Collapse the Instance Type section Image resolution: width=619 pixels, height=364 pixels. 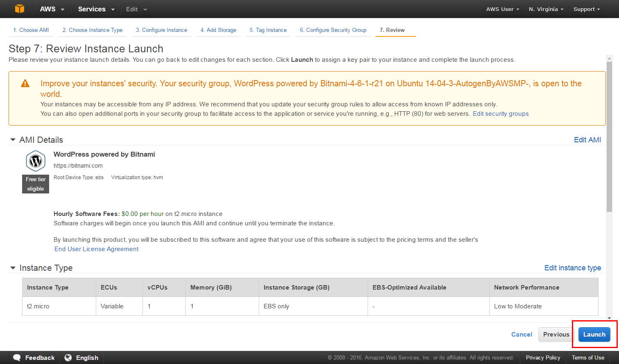click(13, 268)
